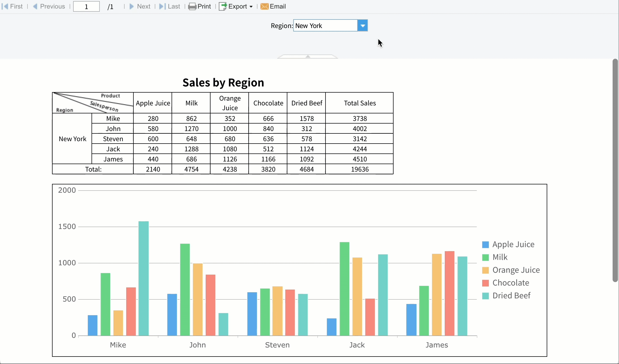This screenshot has height=364, width=619.
Task: Click the grand total value 19636
Action: (x=360, y=169)
